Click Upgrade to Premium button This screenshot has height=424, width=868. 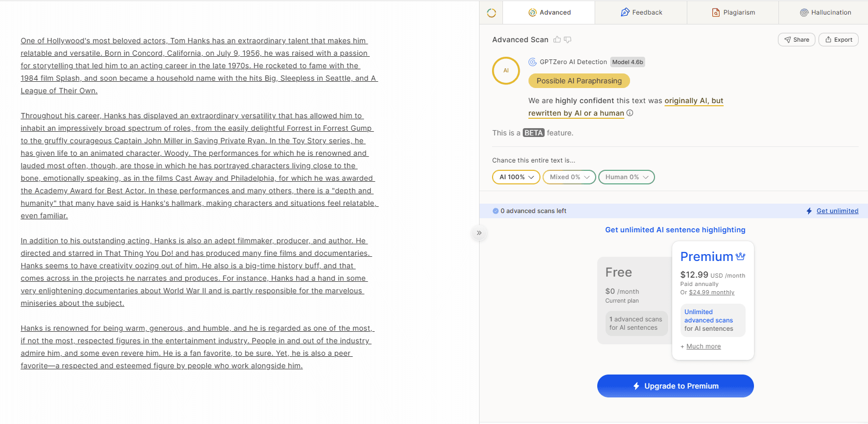point(675,386)
